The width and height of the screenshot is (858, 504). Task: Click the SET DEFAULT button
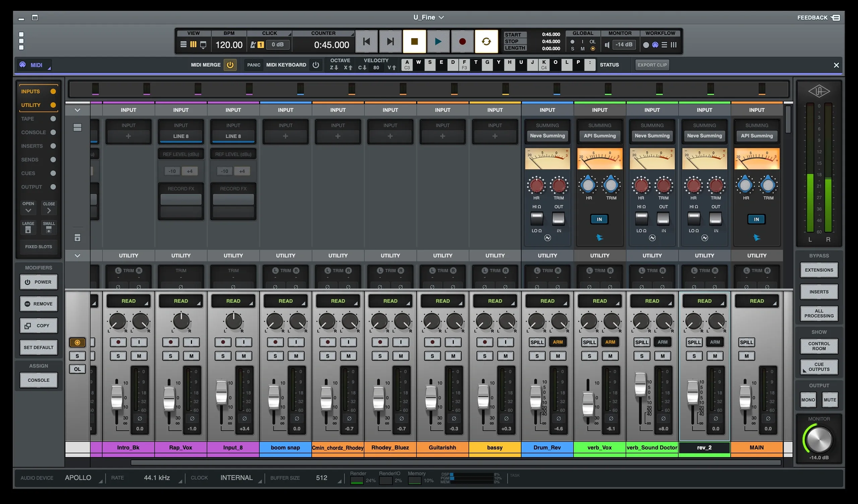(39, 347)
